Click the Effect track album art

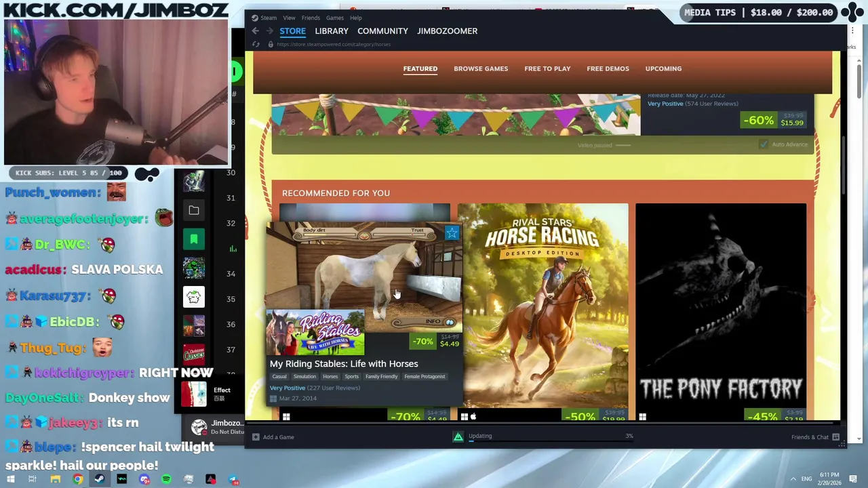[x=194, y=394]
